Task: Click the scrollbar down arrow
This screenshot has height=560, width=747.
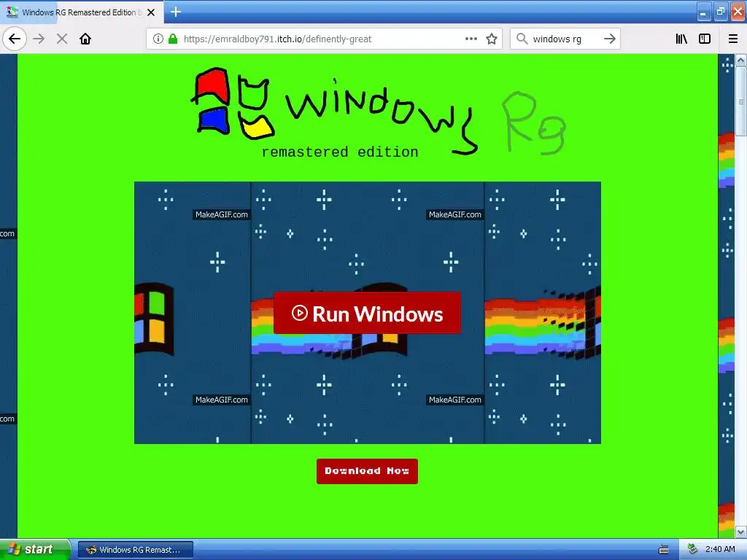Action: 740,532
